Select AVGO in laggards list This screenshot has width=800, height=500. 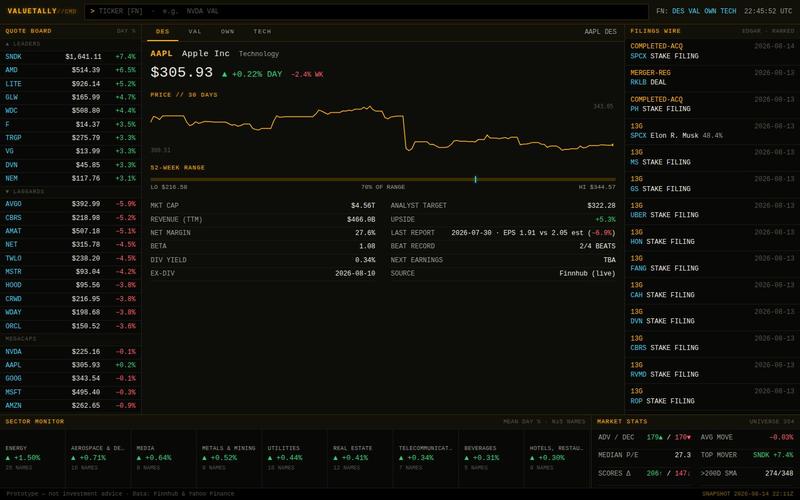(x=71, y=204)
